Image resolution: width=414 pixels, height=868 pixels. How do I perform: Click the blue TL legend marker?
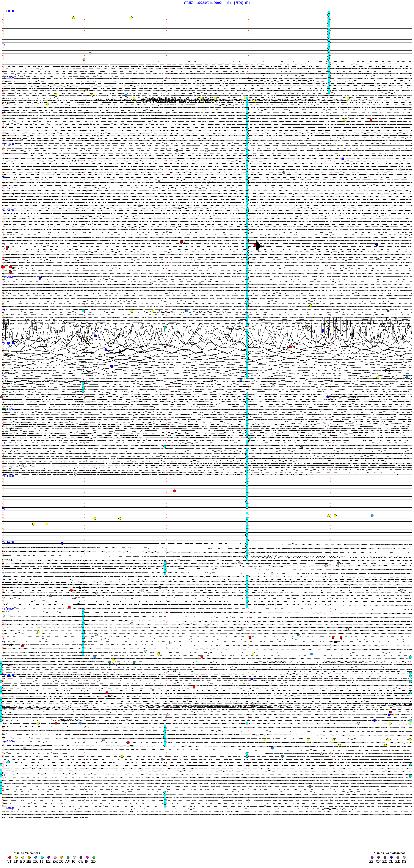tap(391, 857)
